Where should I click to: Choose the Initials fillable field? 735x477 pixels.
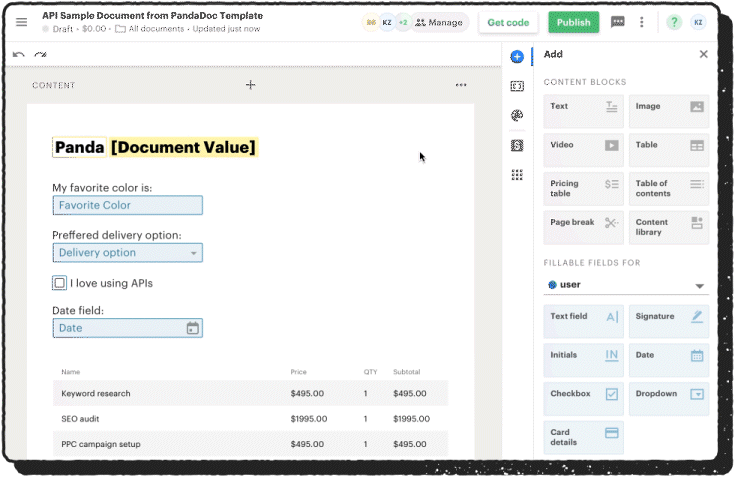point(583,361)
